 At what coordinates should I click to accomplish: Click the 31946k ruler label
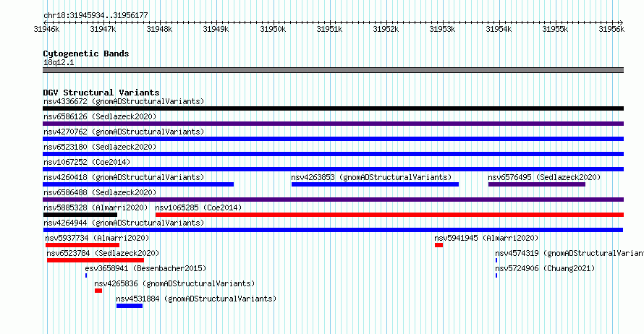point(46,29)
